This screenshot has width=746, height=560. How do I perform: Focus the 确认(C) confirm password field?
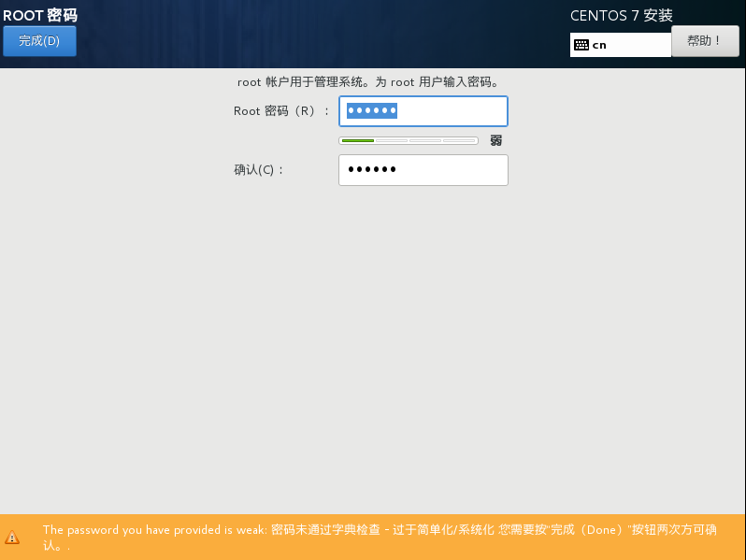click(x=423, y=170)
